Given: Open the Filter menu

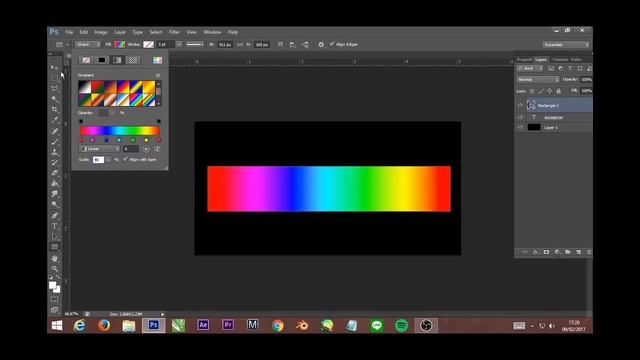Looking at the screenshot, I should point(174,32).
